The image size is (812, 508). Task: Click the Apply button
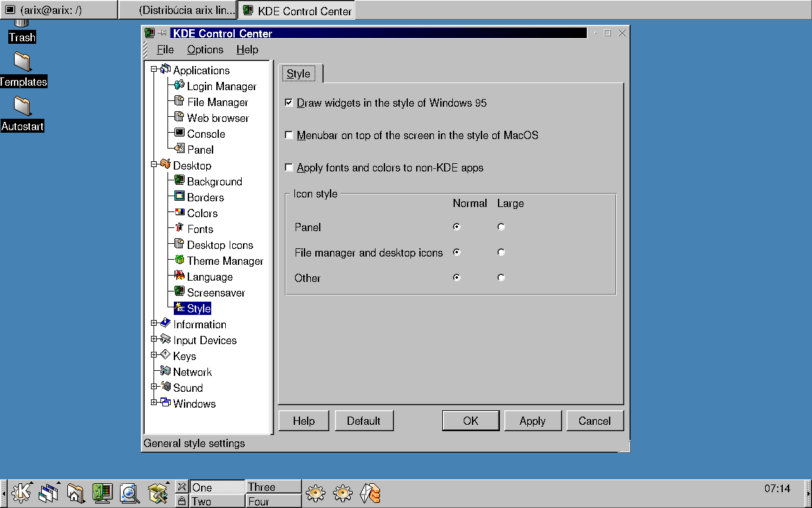532,420
